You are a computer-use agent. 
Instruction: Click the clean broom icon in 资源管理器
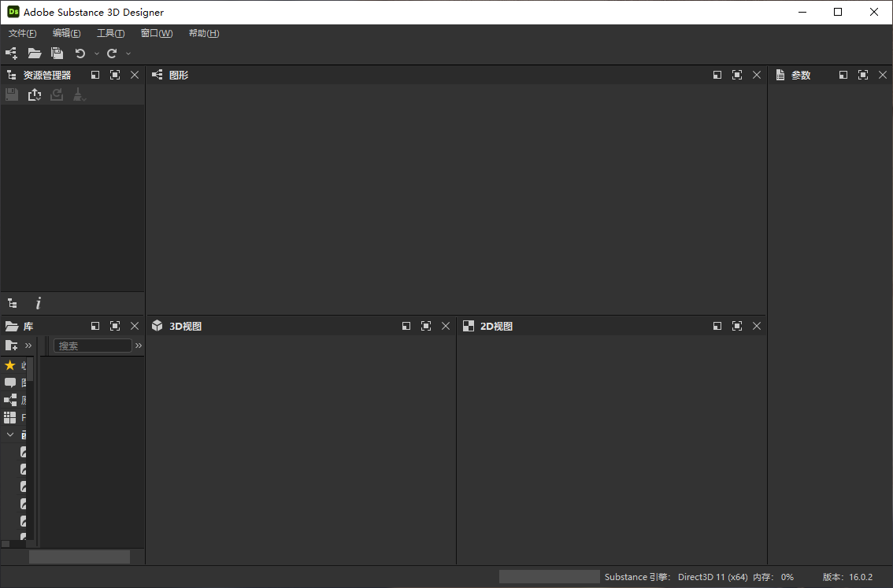(x=80, y=94)
